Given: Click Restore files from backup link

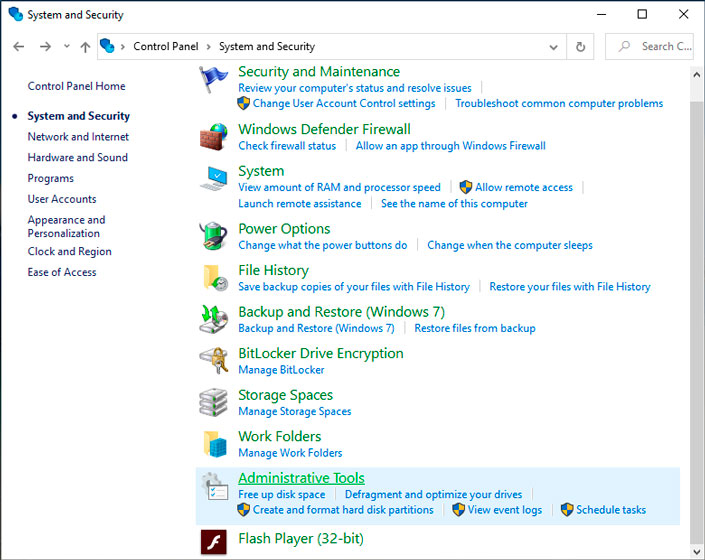Looking at the screenshot, I should tap(475, 328).
